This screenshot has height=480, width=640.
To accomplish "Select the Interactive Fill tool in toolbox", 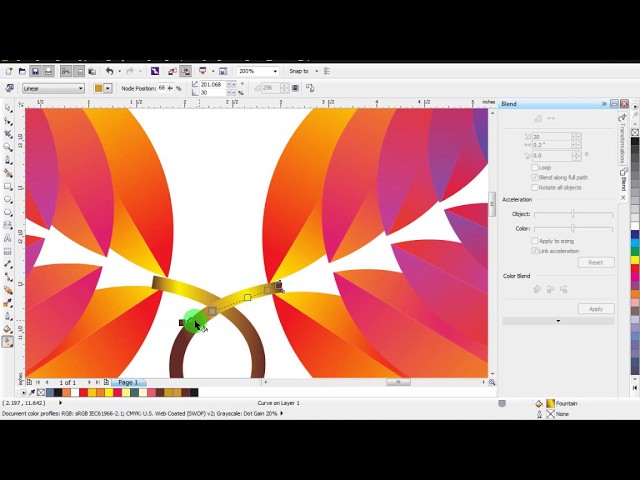I will 8,342.
